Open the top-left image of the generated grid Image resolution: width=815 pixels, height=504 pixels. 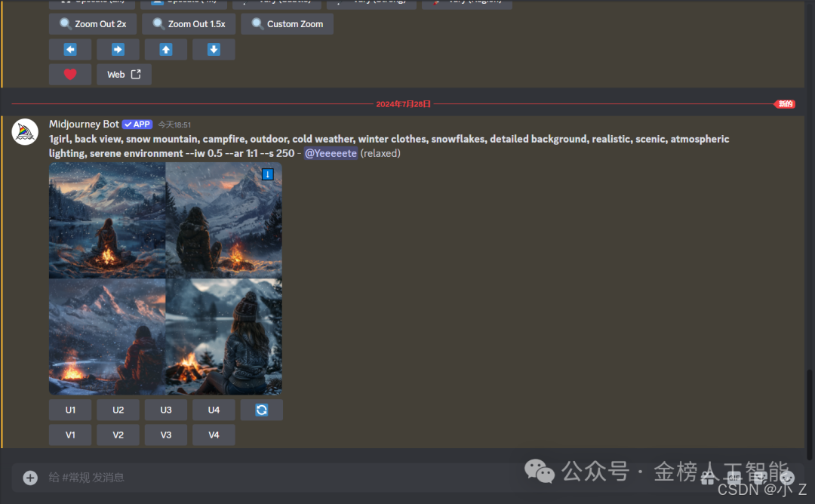coord(107,220)
